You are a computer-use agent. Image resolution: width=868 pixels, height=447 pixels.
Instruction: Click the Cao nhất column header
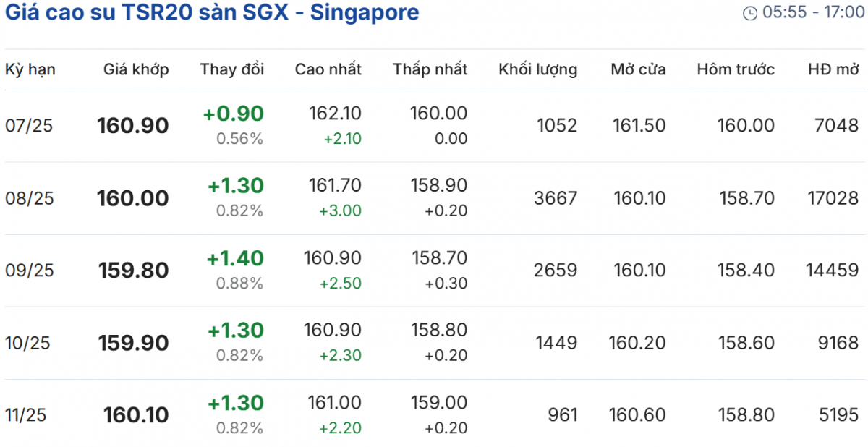coord(328,69)
